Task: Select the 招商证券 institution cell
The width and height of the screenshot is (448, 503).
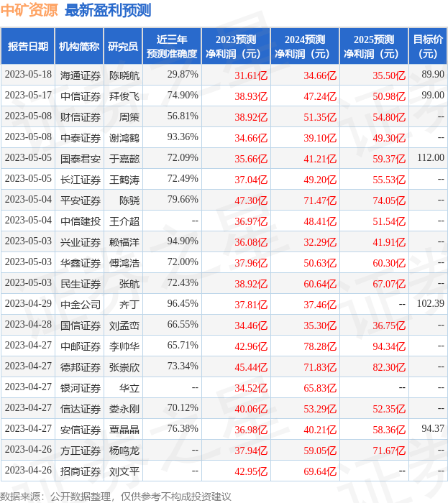Action: [x=81, y=471]
